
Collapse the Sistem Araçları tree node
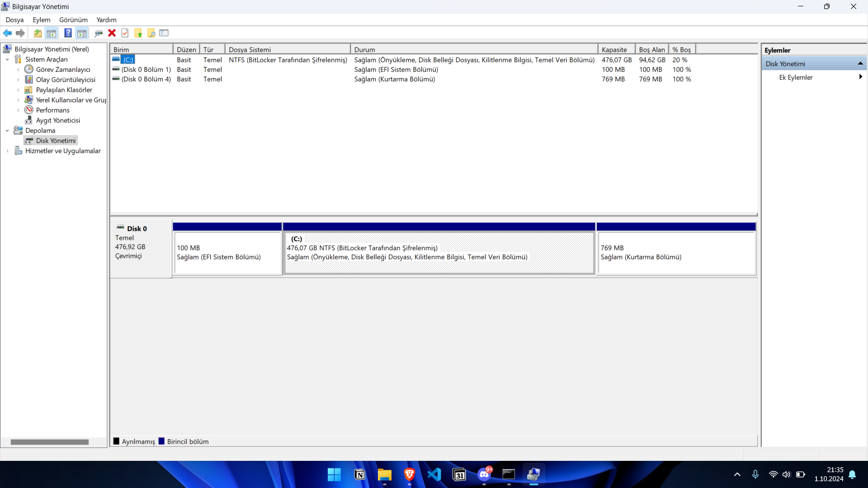tap(7, 60)
